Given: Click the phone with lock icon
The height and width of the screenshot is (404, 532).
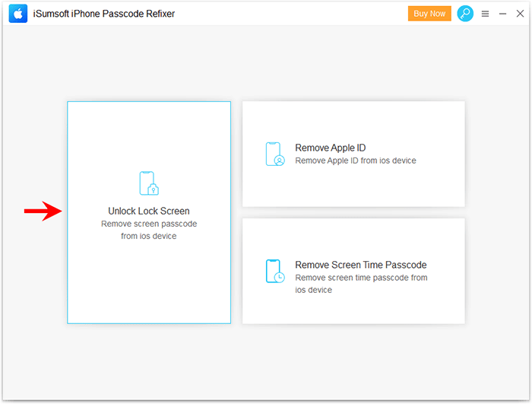Looking at the screenshot, I should [149, 183].
